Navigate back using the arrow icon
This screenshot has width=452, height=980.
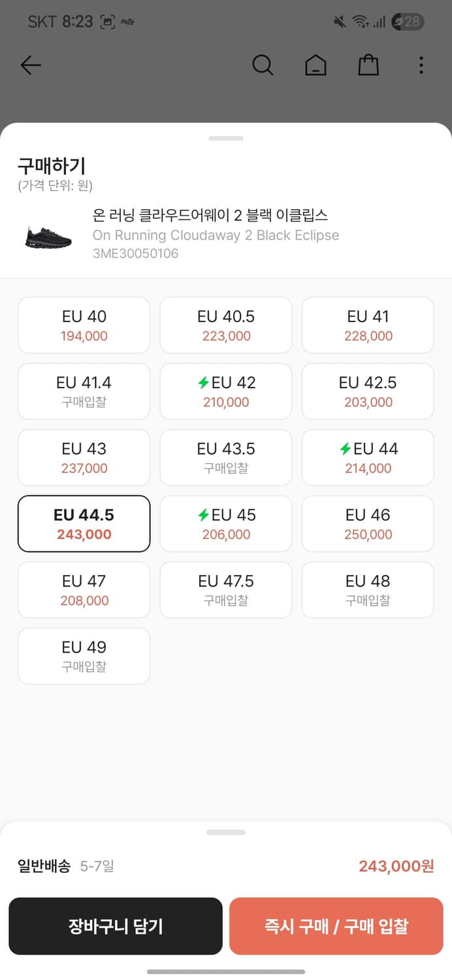(x=30, y=65)
